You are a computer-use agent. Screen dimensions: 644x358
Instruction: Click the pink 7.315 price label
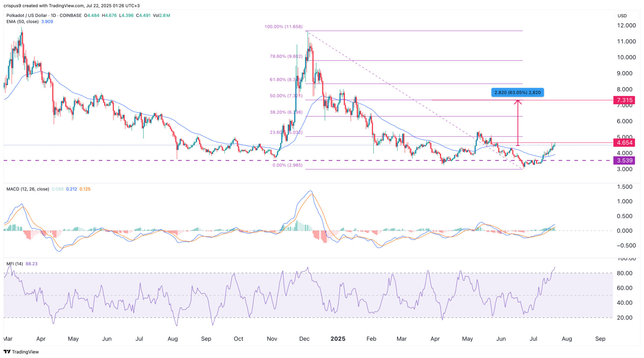(624, 100)
